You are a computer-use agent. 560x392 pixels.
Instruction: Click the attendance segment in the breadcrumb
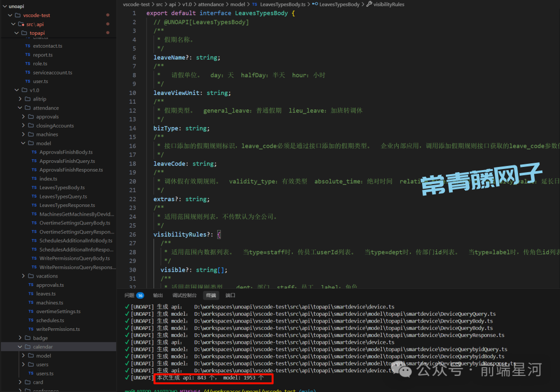tap(211, 4)
